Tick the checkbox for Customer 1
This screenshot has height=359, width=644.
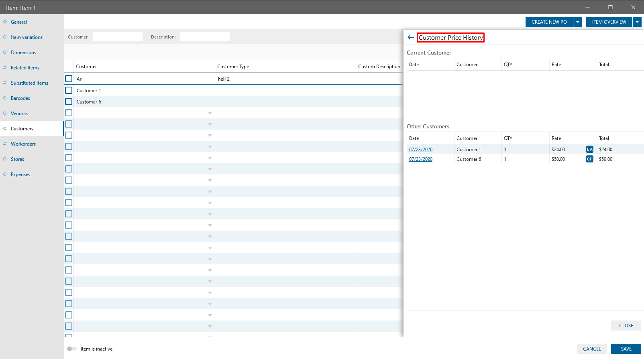[x=69, y=90]
